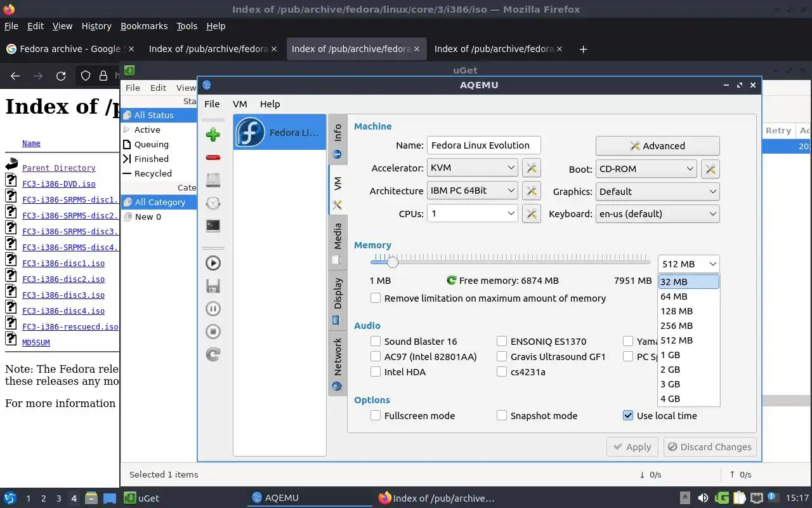Enable Gravis Ultrasound GF1 audio

click(x=502, y=356)
